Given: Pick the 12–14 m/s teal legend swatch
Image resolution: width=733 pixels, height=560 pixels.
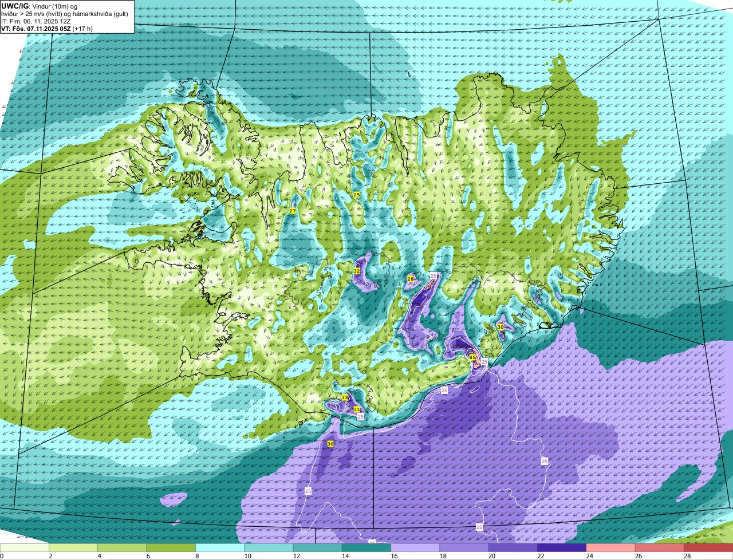Looking at the screenshot, I should point(318,548).
